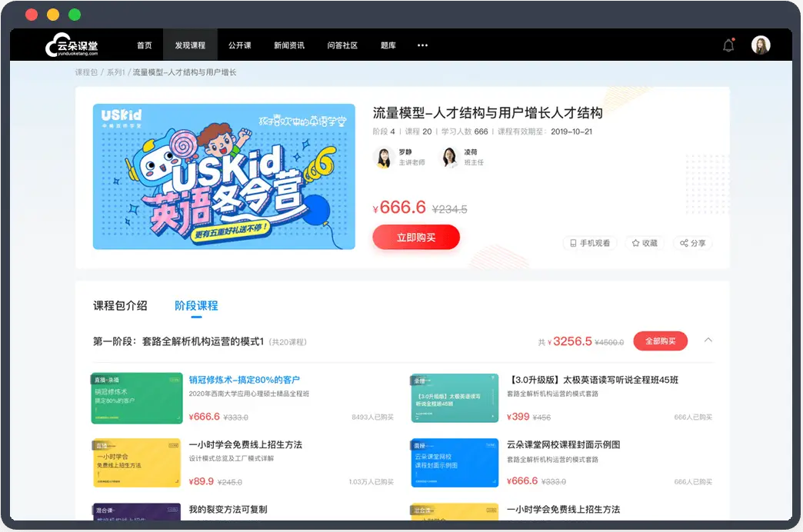The height and width of the screenshot is (532, 803).
Task: Click yellow thumbnail beside ¥89.9 course
Action: [136, 463]
